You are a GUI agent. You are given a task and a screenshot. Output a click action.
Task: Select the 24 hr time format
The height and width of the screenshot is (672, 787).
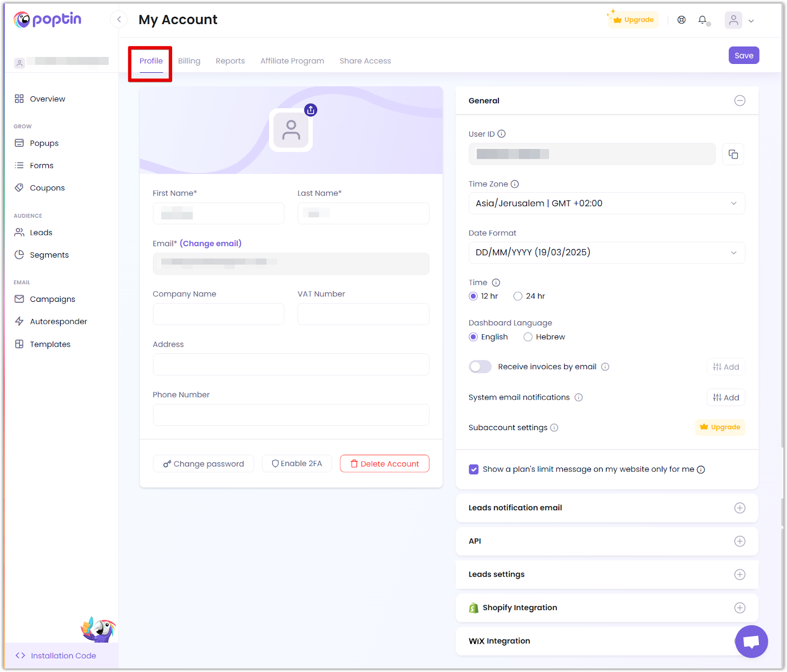tap(518, 296)
